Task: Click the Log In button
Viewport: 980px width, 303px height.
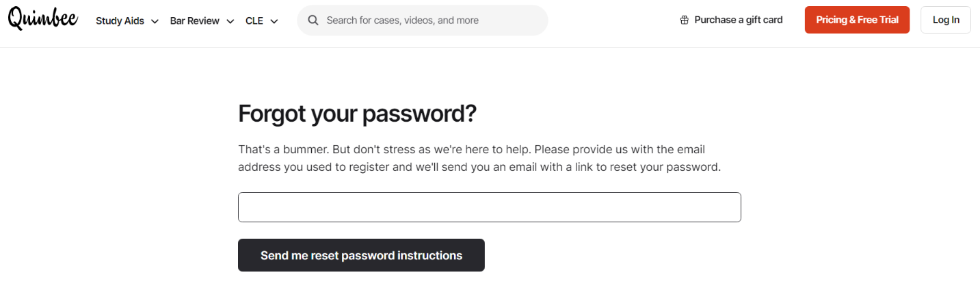Action: pos(946,20)
